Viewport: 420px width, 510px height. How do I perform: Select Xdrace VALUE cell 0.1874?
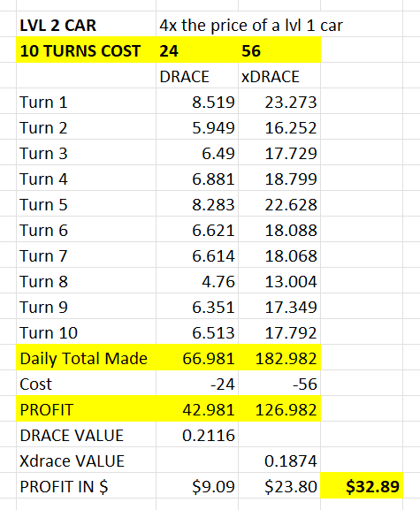(x=279, y=461)
